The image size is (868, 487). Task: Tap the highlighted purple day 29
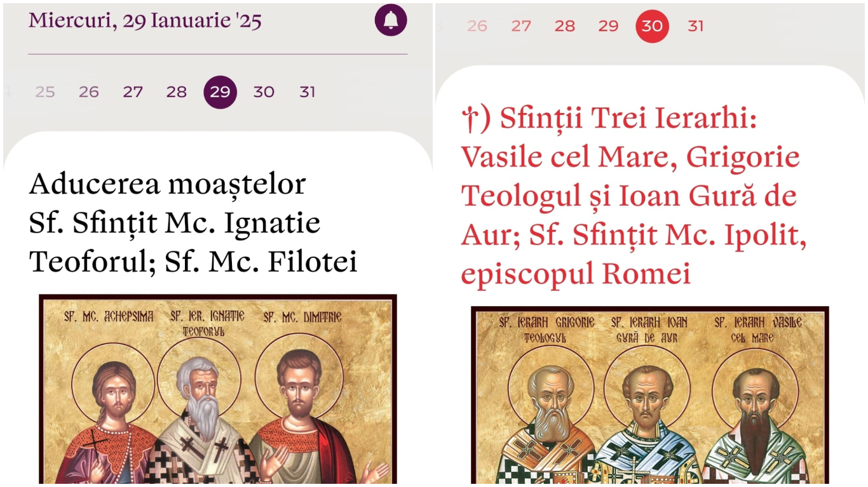point(220,92)
